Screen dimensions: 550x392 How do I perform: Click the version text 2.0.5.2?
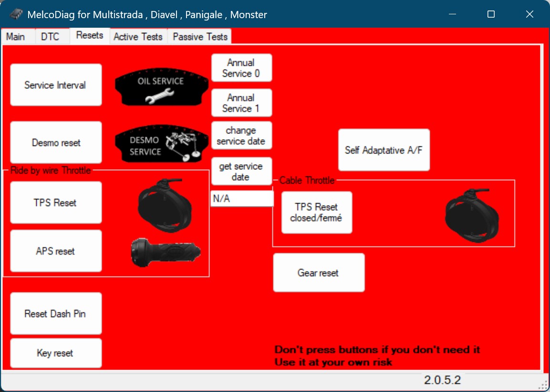click(442, 380)
